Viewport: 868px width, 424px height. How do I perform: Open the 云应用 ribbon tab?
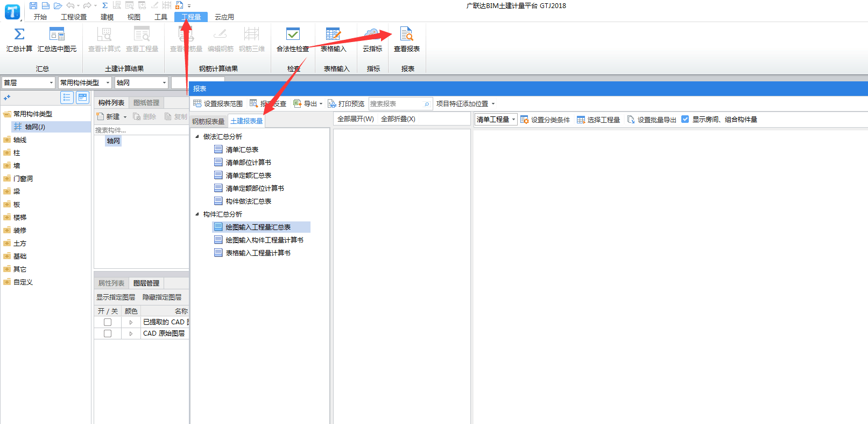224,17
